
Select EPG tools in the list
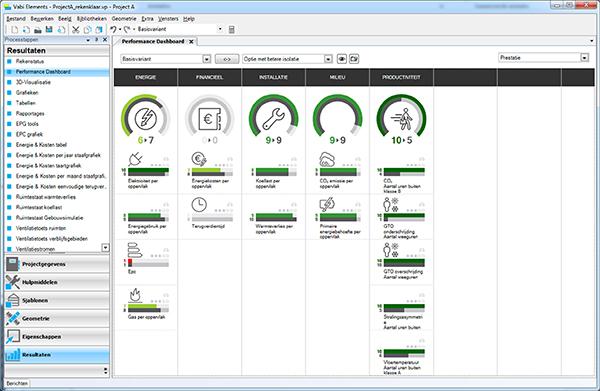tap(27, 124)
